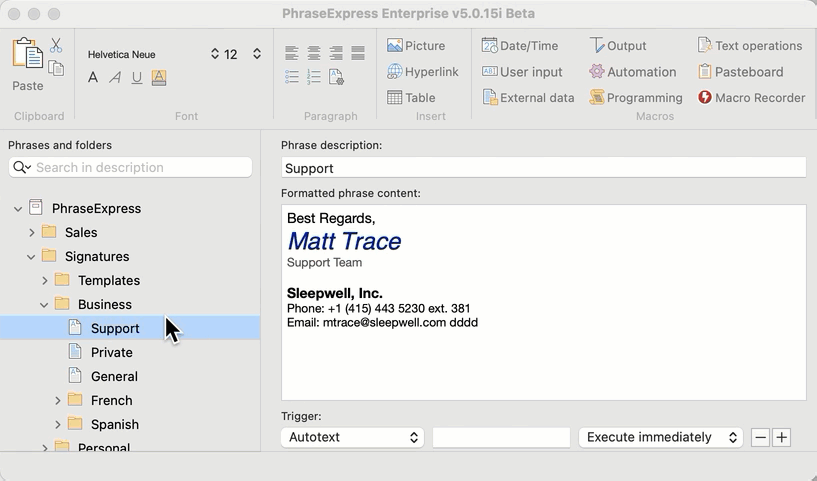Open the Output macro menu
817x481 pixels.
618,46
